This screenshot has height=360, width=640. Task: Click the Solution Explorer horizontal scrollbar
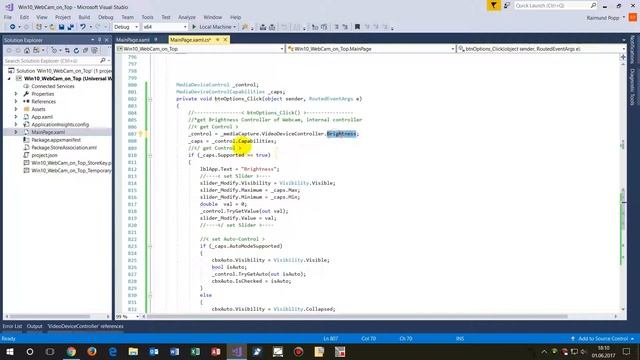click(49, 316)
